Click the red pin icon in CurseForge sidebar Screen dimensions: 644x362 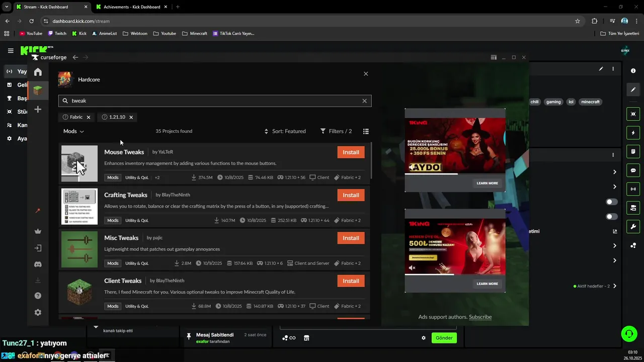tap(38, 211)
